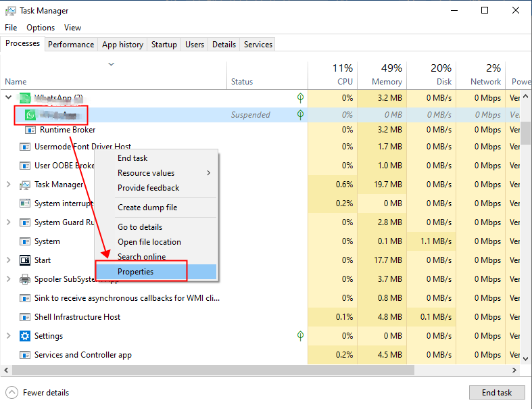Click the Services and Controller app icon
This screenshot has width=532, height=409.
click(25, 355)
